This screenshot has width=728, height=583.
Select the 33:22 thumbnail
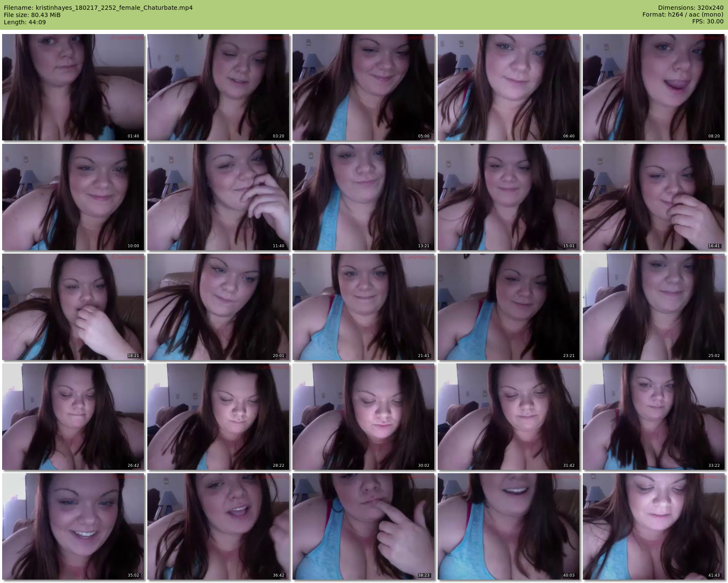pos(654,417)
